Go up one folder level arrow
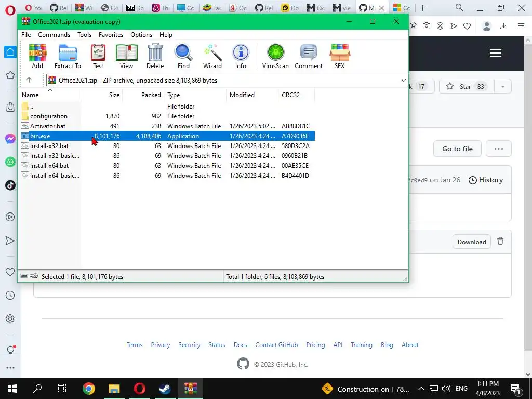The width and height of the screenshot is (532, 399). [x=29, y=80]
